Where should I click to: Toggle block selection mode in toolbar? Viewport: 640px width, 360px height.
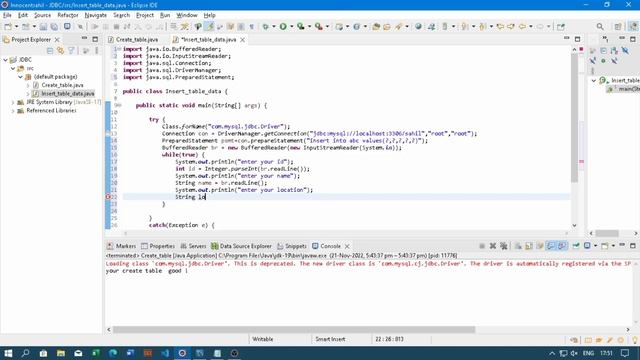(241, 27)
